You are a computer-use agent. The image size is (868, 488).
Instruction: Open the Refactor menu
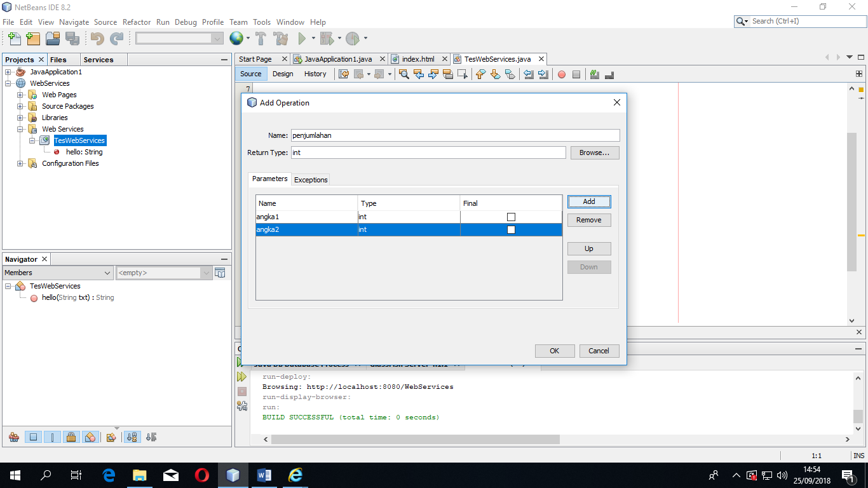point(137,22)
